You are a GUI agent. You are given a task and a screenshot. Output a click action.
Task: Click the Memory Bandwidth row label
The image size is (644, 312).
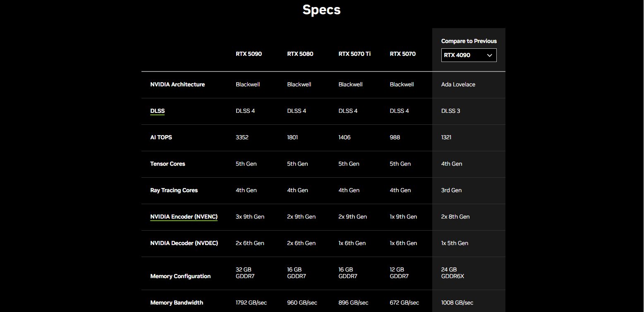click(177, 302)
